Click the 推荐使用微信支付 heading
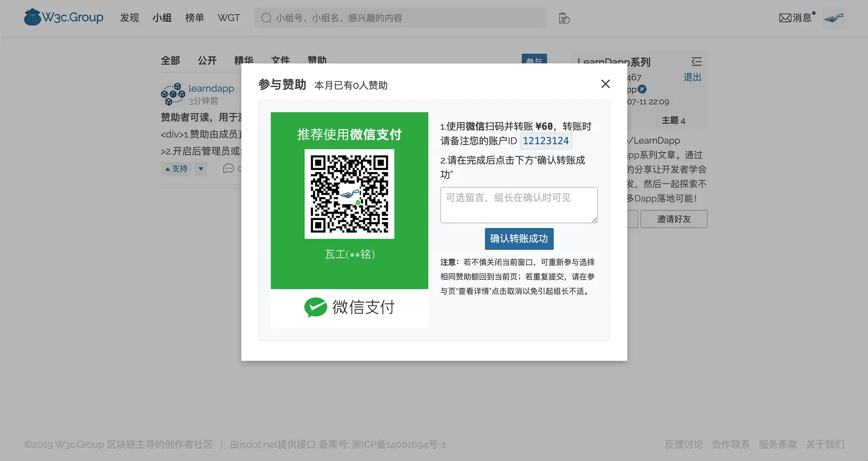This screenshot has width=868, height=461. [x=349, y=134]
